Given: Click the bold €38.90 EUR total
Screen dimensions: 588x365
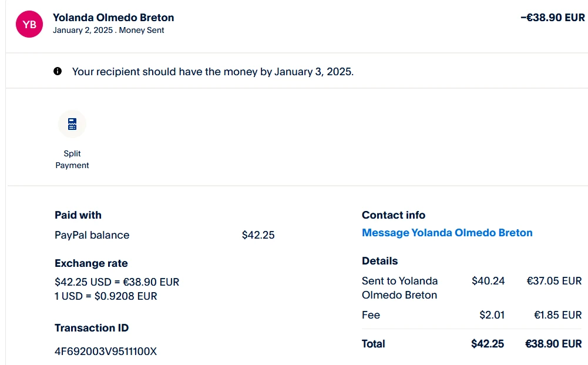Looking at the screenshot, I should pyautogui.click(x=553, y=344).
